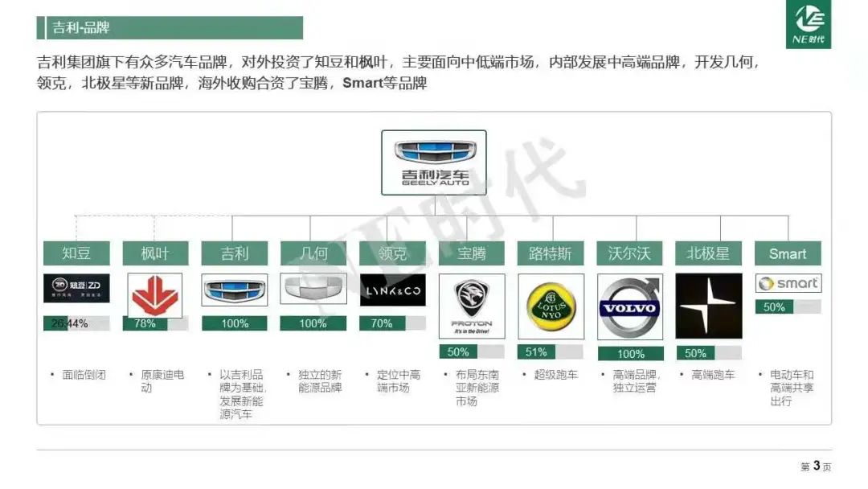Click the Lynk & Co logo

click(x=393, y=290)
